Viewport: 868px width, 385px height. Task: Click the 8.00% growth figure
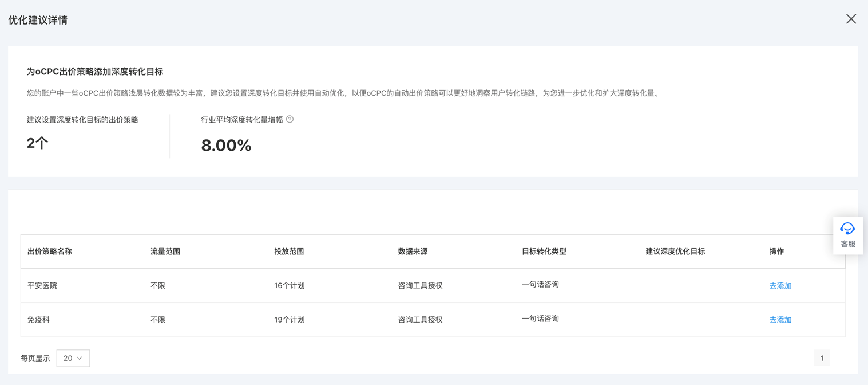(x=226, y=146)
